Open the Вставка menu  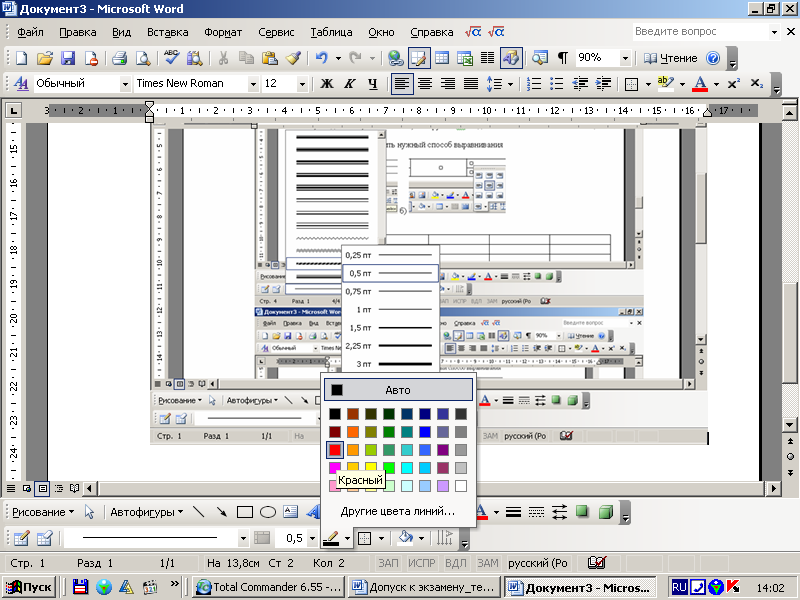167,32
